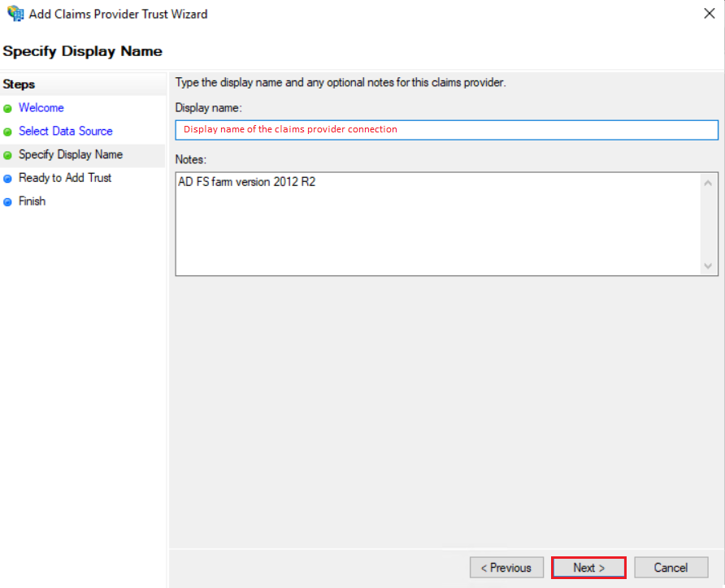Open the Welcome step link
725x588 pixels.
41,108
